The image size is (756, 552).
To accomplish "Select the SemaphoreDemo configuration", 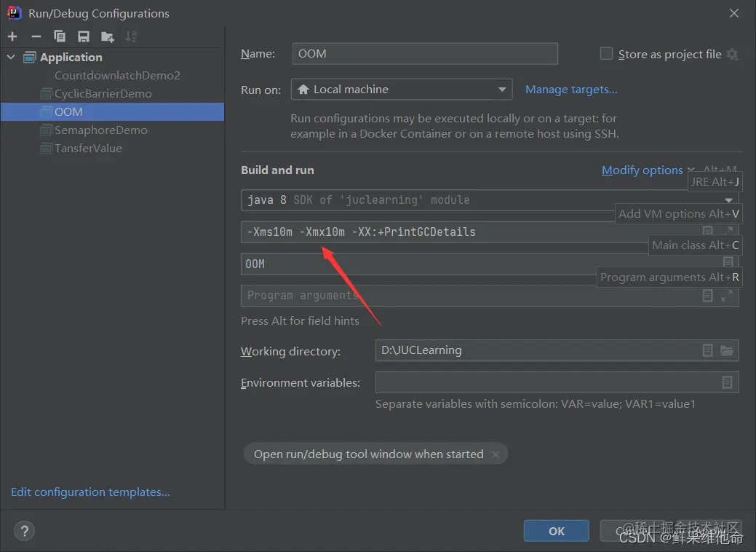I will click(x=100, y=130).
